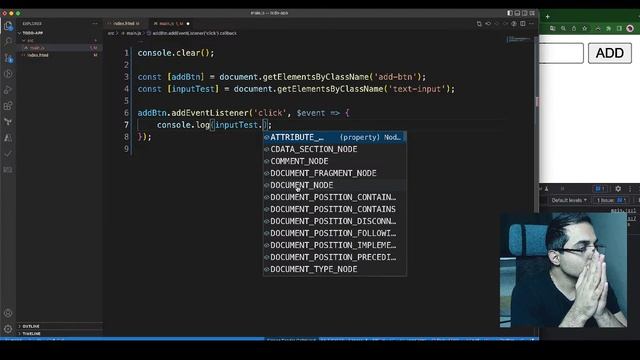Select DOCUMENT_FRAGMENT_NODE suggestion
640x360 pixels.
(x=335, y=173)
